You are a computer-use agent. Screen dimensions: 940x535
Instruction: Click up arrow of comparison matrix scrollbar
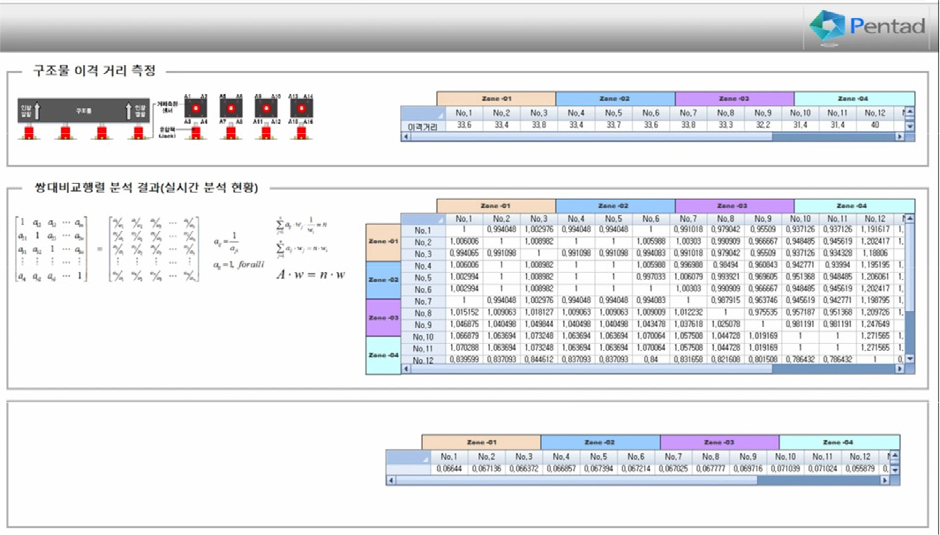click(x=909, y=218)
